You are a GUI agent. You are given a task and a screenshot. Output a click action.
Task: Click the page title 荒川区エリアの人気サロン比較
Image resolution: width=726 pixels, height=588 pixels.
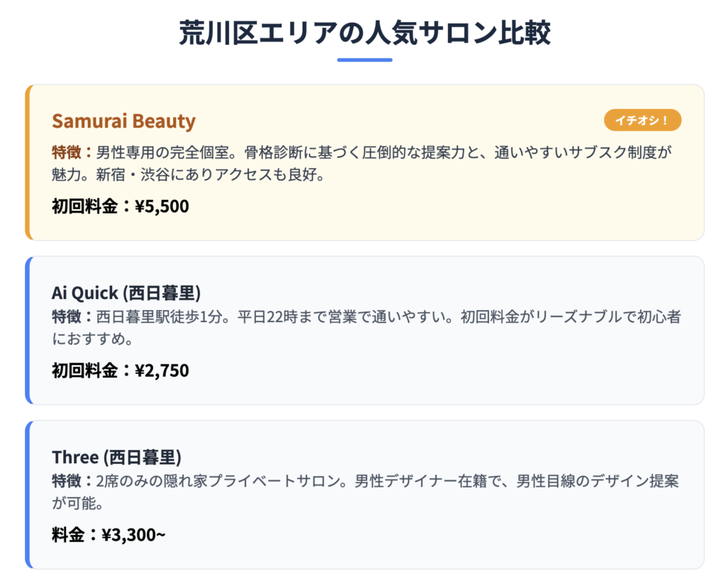[x=365, y=33]
